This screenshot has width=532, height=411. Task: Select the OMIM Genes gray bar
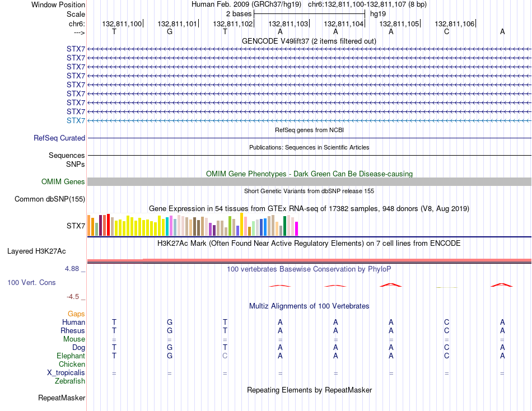coord(309,181)
